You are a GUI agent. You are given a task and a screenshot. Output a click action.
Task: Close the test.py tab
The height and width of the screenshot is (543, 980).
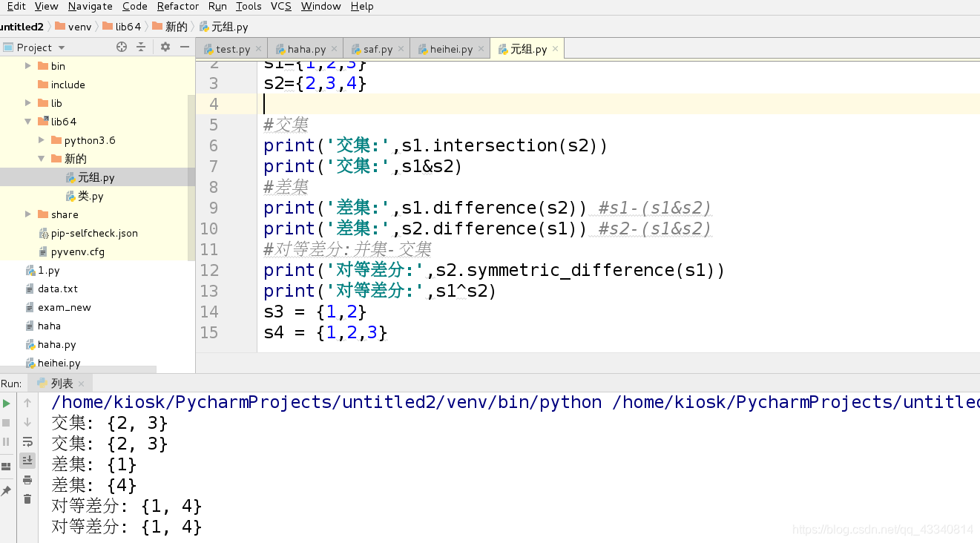[x=258, y=49]
